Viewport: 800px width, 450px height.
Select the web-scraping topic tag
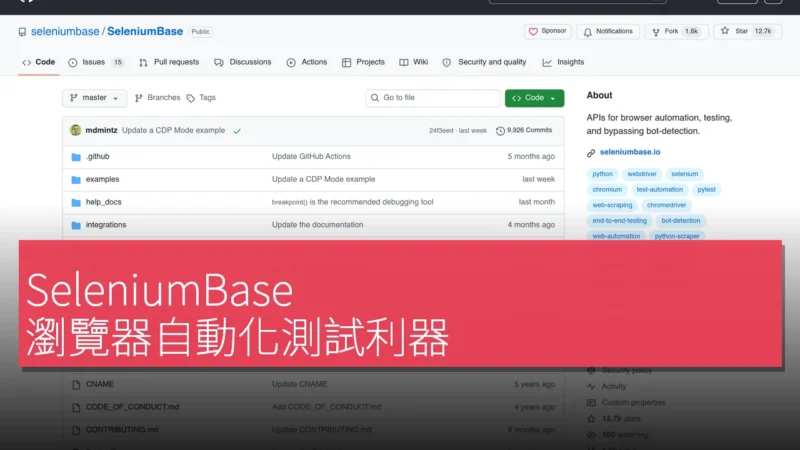click(x=612, y=205)
